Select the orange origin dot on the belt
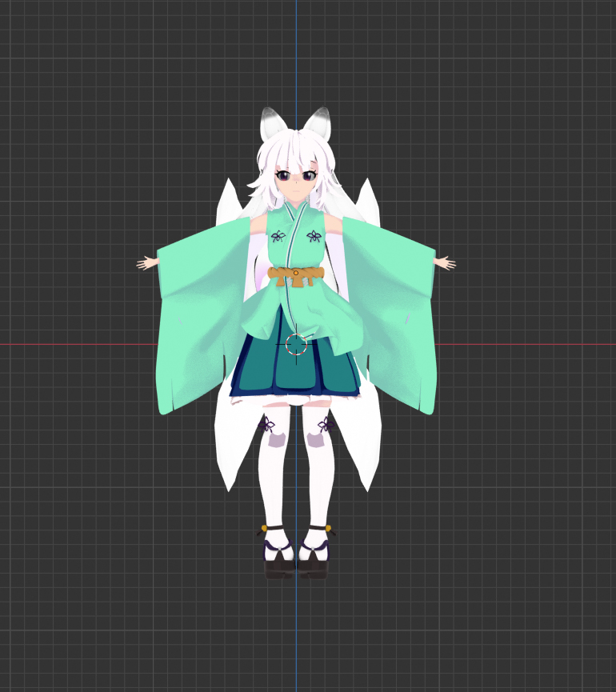Image resolution: width=616 pixels, height=692 pixels. 295,273
